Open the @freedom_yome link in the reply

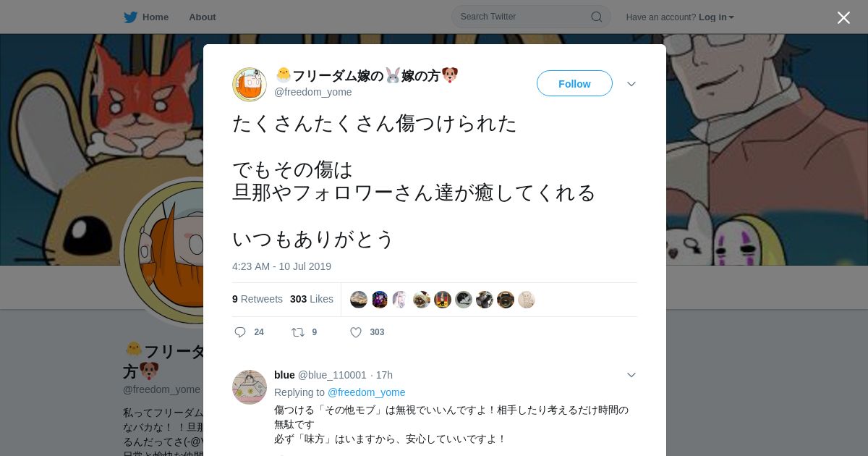pyautogui.click(x=367, y=392)
